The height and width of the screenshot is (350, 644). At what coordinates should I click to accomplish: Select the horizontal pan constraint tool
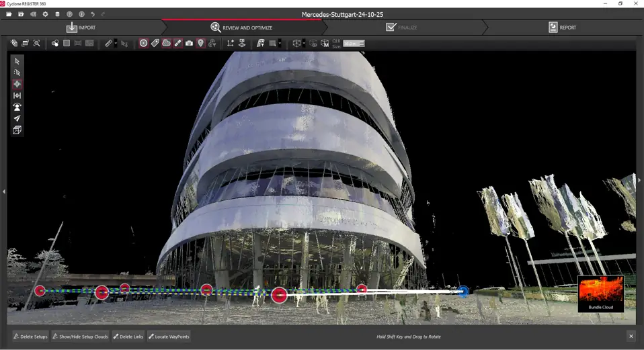[x=17, y=95]
